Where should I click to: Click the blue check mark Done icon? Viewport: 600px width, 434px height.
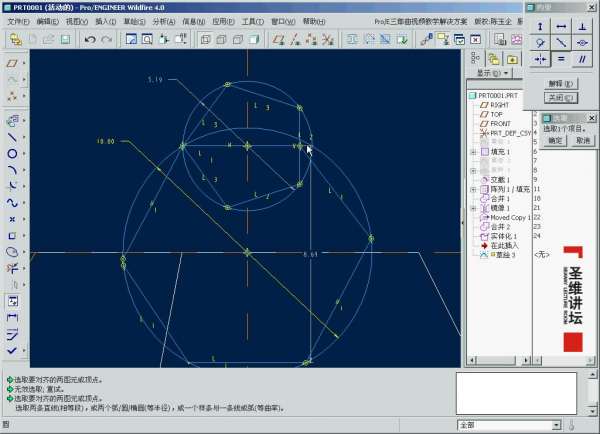[x=12, y=350]
